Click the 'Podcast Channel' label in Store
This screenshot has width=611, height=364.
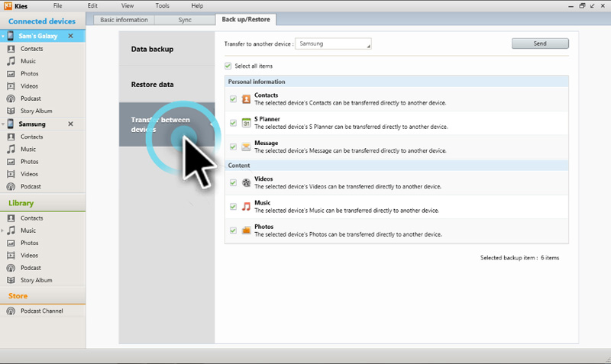tap(42, 311)
